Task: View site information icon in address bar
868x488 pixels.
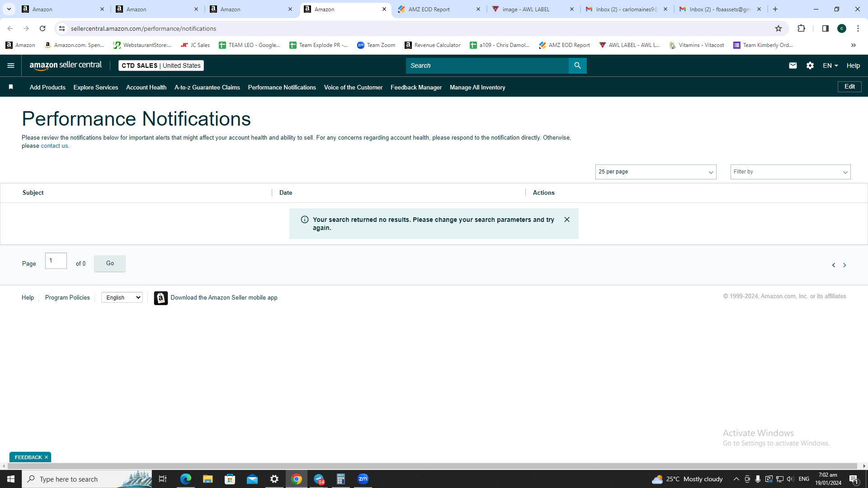Action: pyautogui.click(x=62, y=28)
